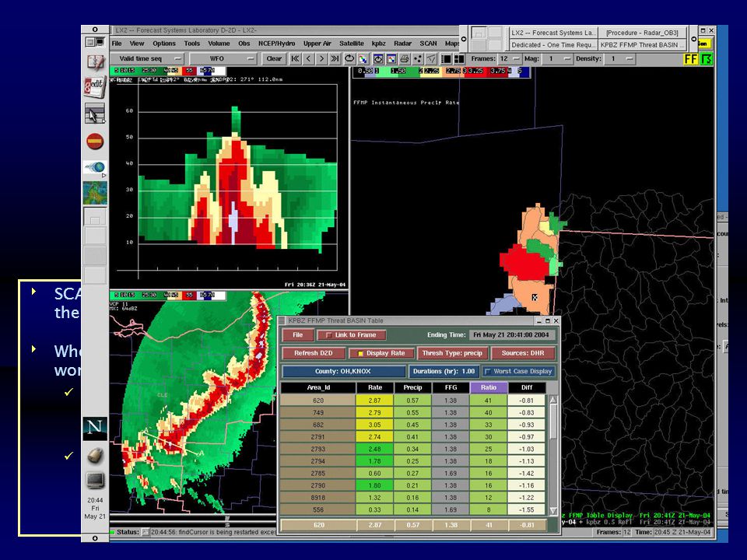Open County: OH,KNOX selector
The image size is (747, 560).
click(343, 372)
